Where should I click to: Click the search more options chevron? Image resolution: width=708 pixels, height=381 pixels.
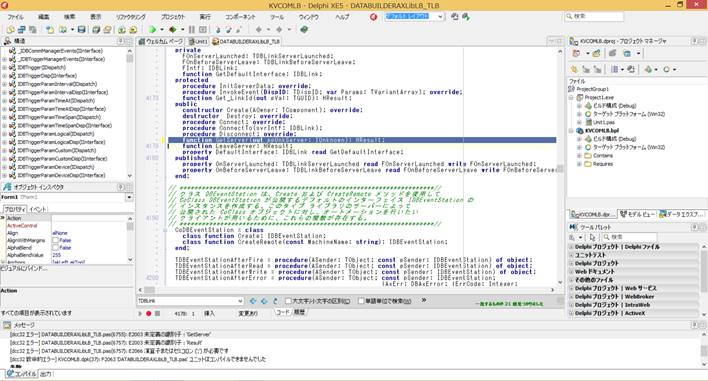coord(424,300)
